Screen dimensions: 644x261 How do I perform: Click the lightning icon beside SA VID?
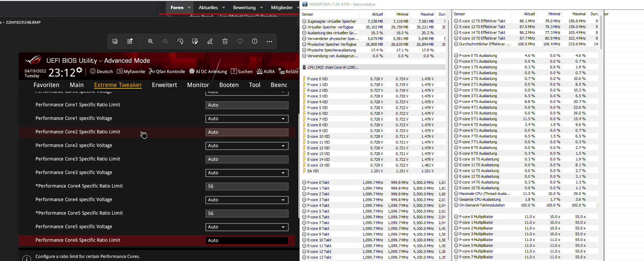(x=304, y=171)
